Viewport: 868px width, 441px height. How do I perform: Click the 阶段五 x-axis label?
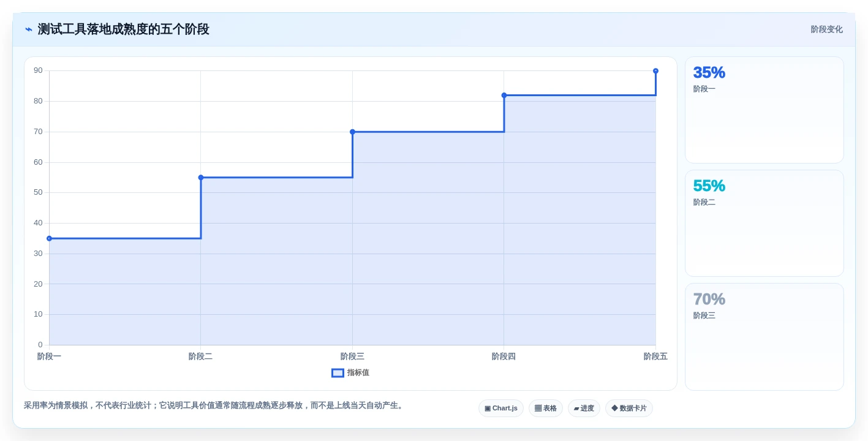pyautogui.click(x=655, y=356)
